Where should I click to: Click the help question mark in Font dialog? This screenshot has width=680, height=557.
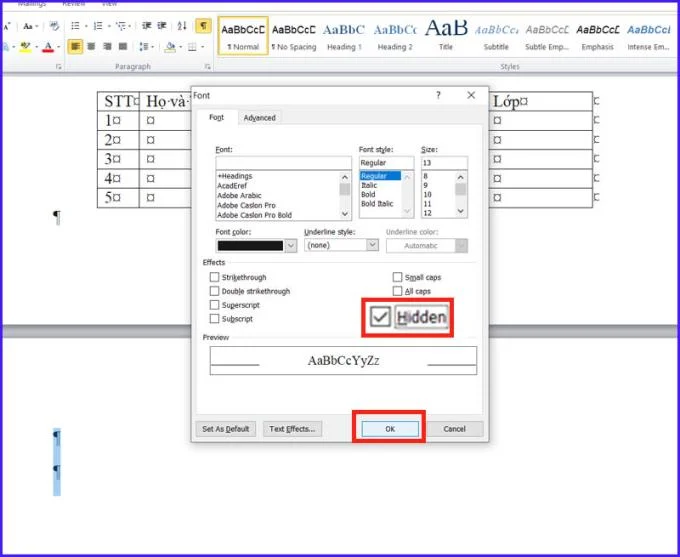coord(438,95)
